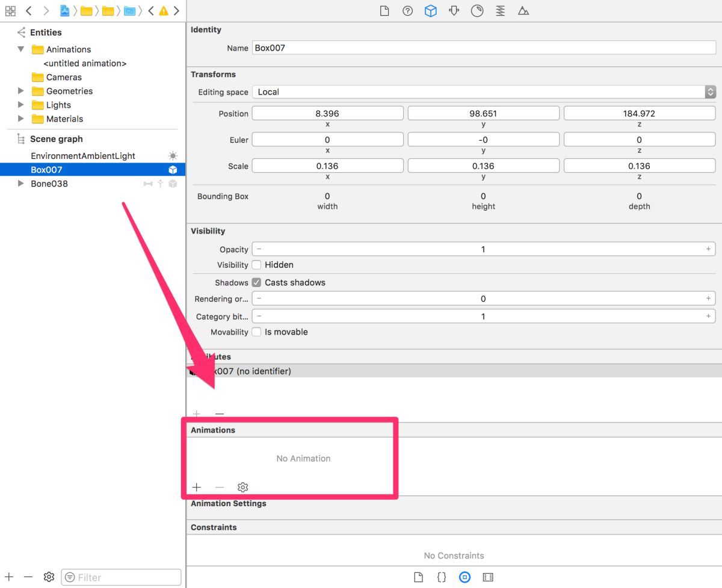Show the Media library
The height and width of the screenshot is (588, 722).
point(488,577)
